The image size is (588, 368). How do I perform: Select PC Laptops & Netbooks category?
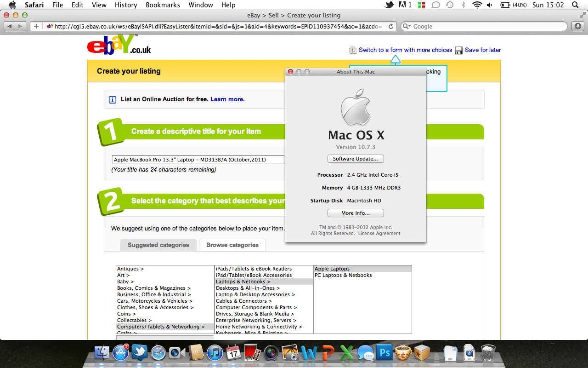[x=362, y=275]
